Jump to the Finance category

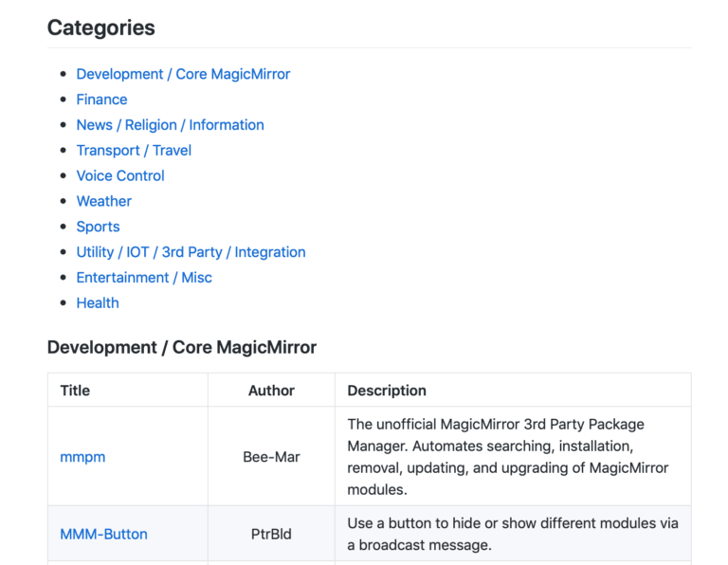pyautogui.click(x=101, y=100)
